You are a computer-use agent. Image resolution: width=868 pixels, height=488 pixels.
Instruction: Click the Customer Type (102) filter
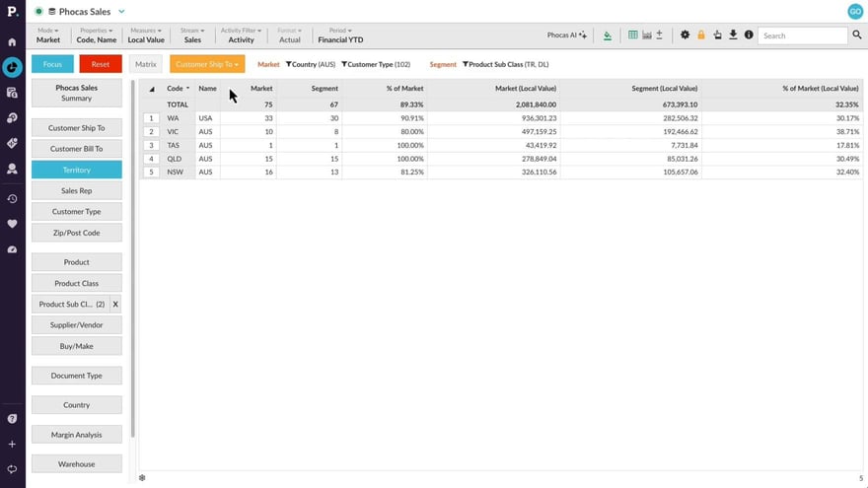click(376, 64)
